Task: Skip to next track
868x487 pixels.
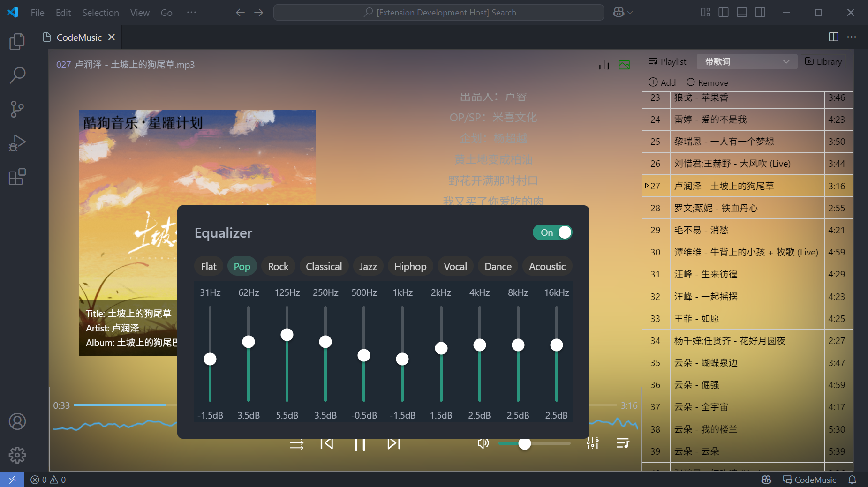Action: [394, 443]
